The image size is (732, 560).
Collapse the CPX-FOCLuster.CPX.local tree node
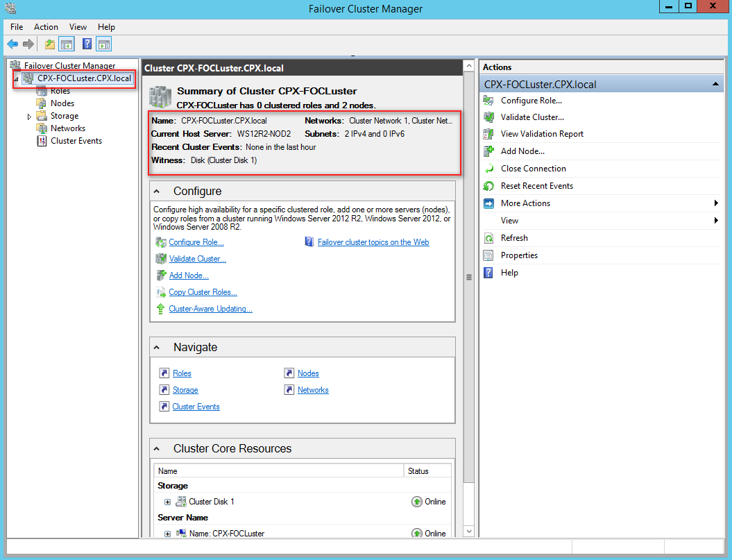tap(16, 79)
